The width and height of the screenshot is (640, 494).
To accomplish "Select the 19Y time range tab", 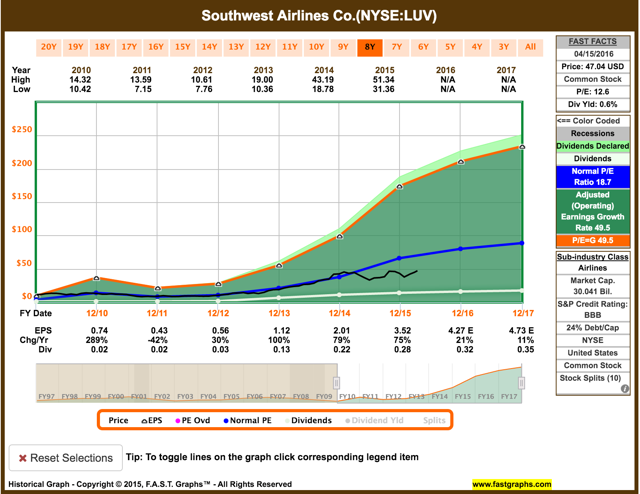I will 76,47.
